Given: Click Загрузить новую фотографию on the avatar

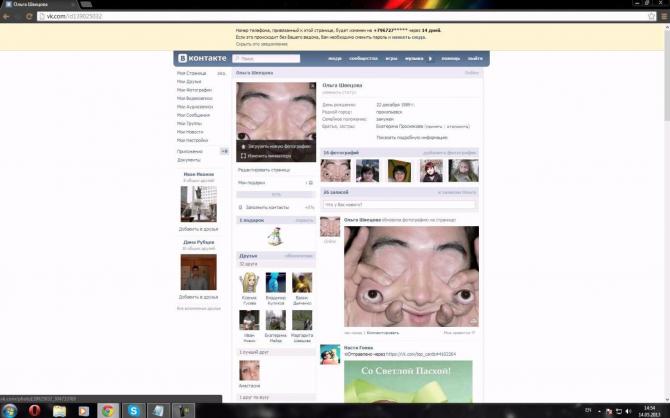Looking at the screenshot, I should coord(276,146).
